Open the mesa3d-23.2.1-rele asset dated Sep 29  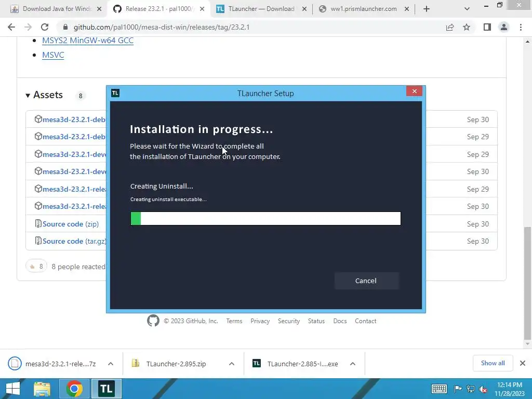pyautogui.click(x=74, y=189)
